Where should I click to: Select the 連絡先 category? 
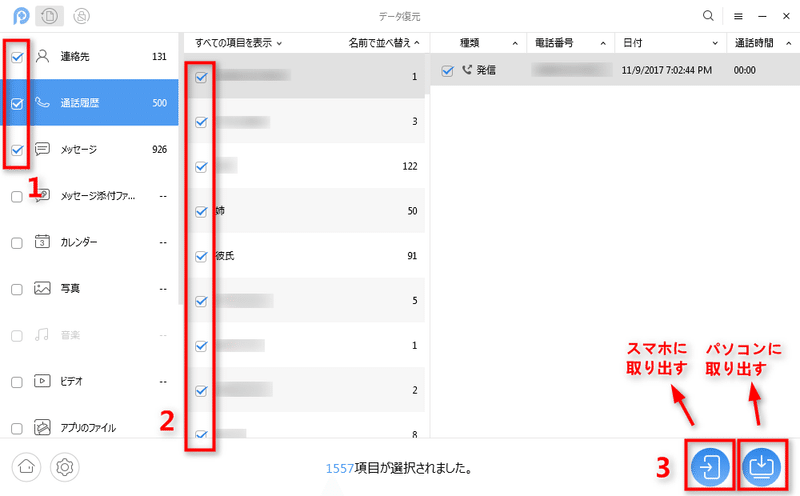coord(89,56)
